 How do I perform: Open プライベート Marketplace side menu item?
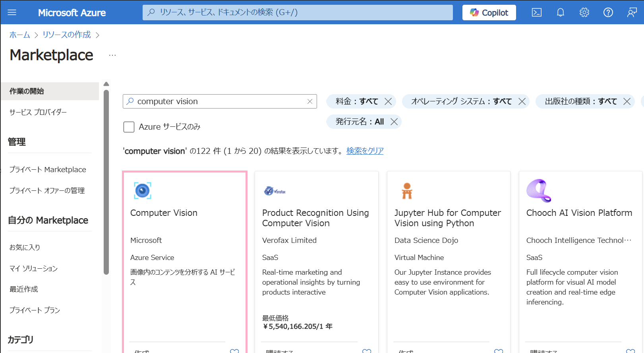click(x=48, y=170)
